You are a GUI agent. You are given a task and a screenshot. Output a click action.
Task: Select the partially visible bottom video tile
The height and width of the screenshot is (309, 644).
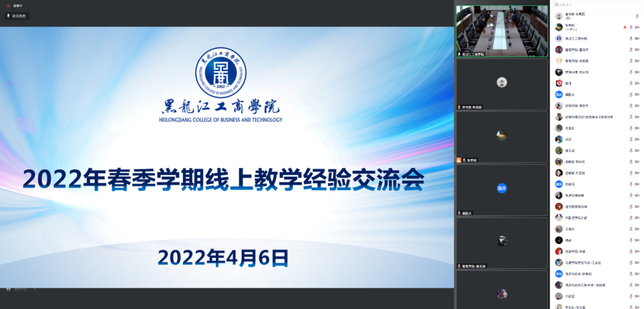coord(501,291)
